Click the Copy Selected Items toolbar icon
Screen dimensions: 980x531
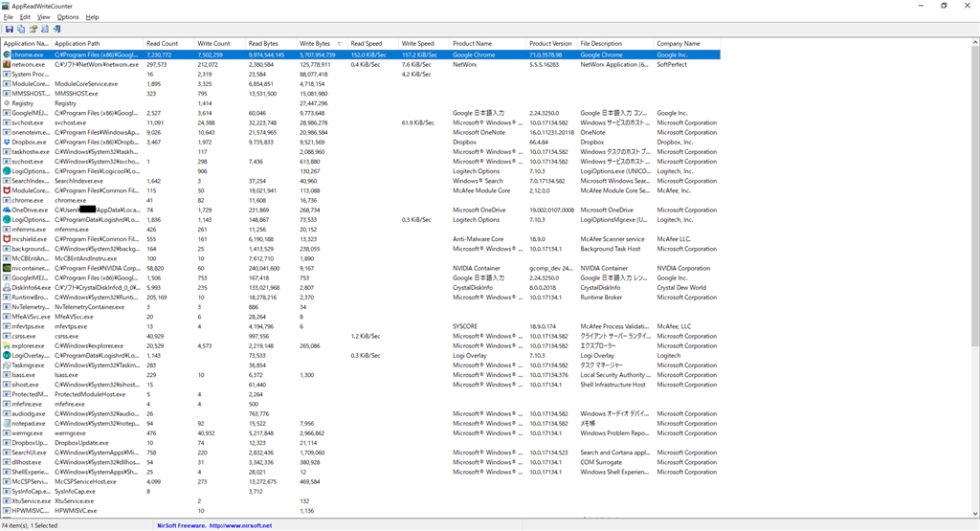[x=21, y=29]
